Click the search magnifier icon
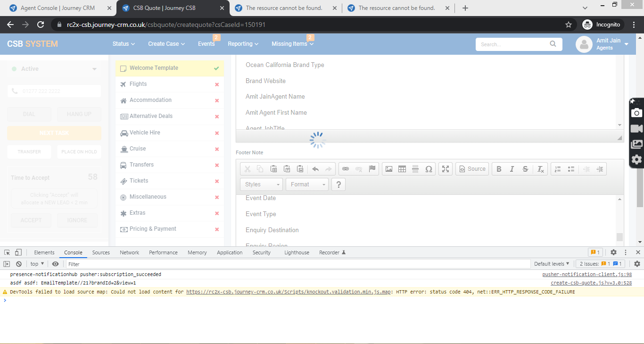 click(x=553, y=44)
